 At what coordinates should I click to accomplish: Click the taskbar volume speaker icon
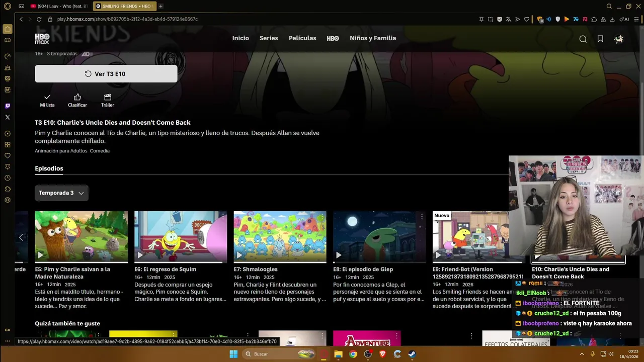point(611,354)
